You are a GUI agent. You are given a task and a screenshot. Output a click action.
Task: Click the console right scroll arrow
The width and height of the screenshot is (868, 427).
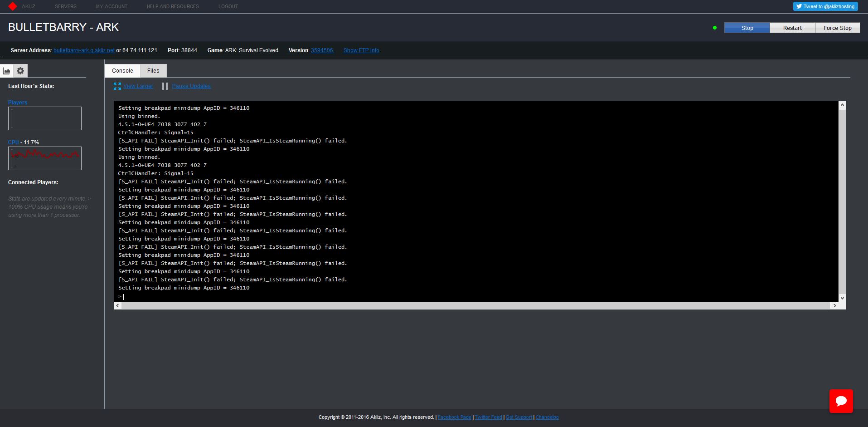(x=834, y=306)
